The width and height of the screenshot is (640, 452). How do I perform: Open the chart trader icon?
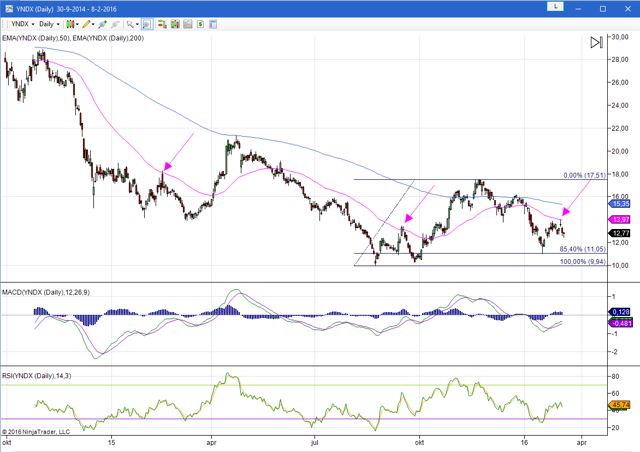click(x=162, y=24)
